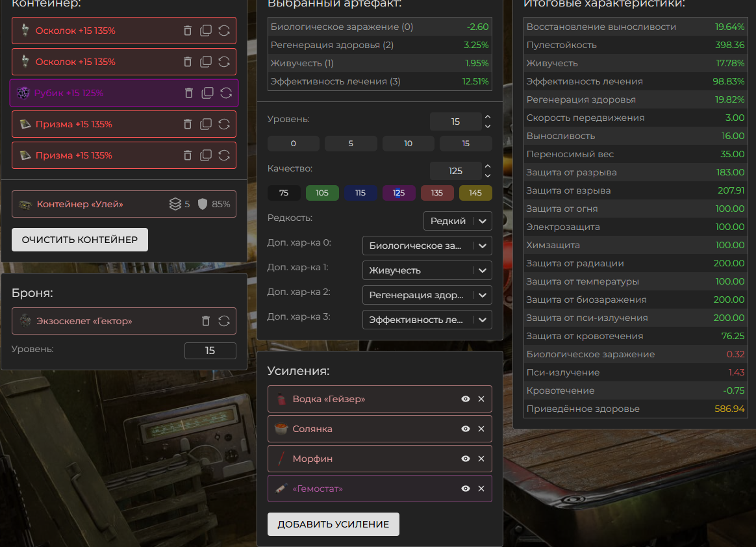
Task: Pick the green 105 quality swatch
Action: coord(322,193)
